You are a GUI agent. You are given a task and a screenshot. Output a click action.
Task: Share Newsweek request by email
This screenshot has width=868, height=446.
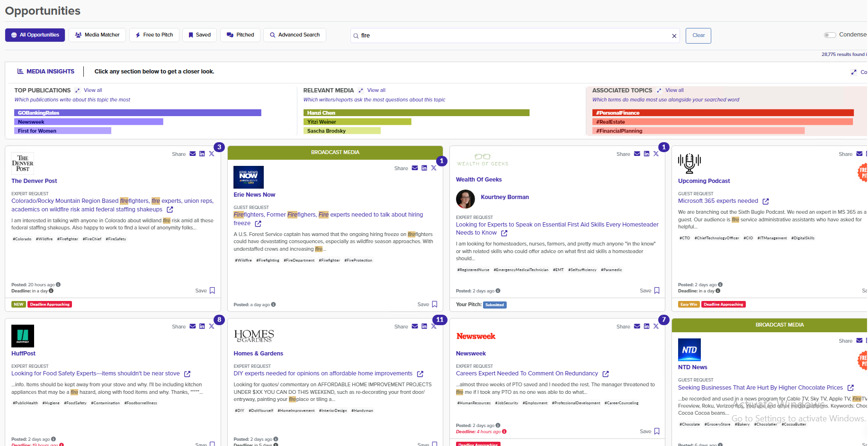pyautogui.click(x=637, y=327)
